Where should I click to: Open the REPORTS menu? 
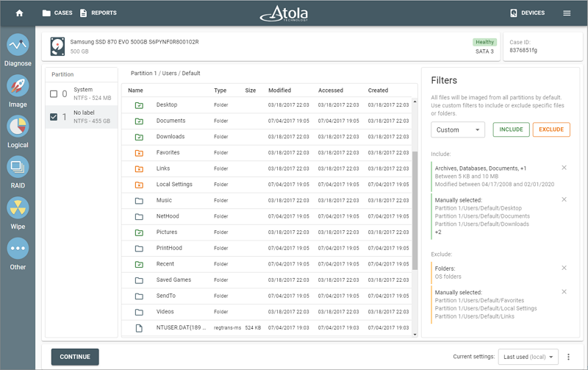coord(98,13)
